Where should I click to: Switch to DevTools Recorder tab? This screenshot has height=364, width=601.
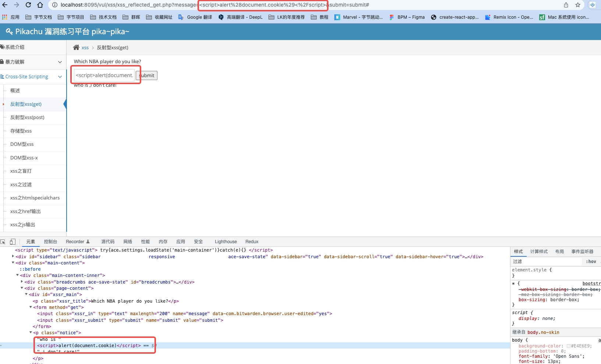(78, 242)
